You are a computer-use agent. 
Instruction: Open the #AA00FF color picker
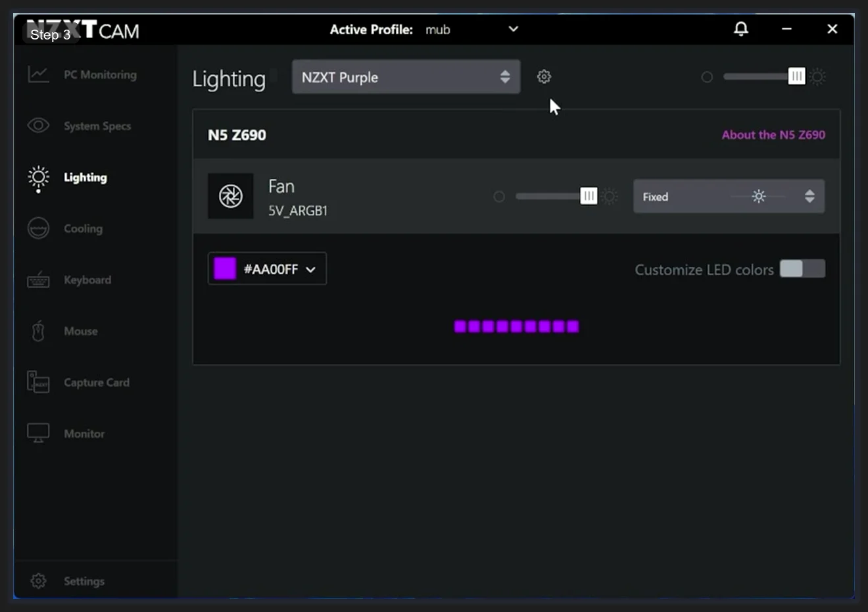click(266, 268)
